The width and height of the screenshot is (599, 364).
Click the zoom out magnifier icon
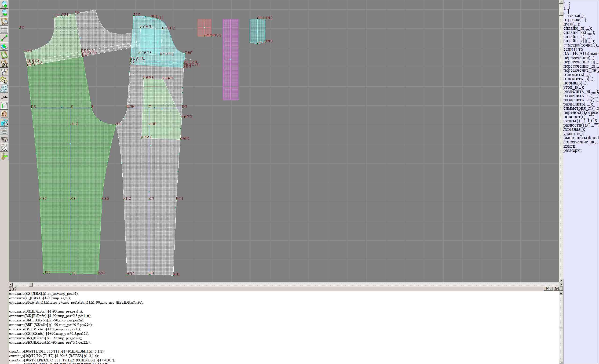click(4, 13)
